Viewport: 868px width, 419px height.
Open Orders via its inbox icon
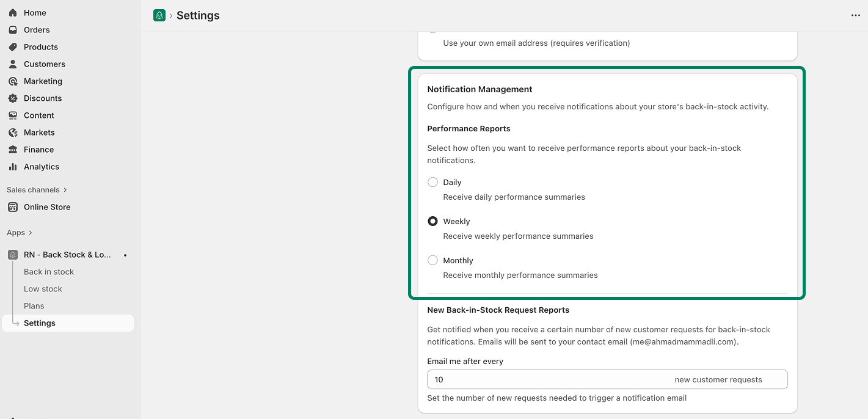click(x=13, y=30)
